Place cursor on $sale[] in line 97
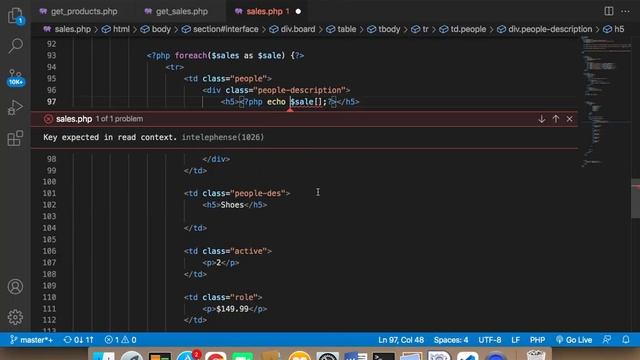The height and width of the screenshot is (360, 640). pos(305,102)
